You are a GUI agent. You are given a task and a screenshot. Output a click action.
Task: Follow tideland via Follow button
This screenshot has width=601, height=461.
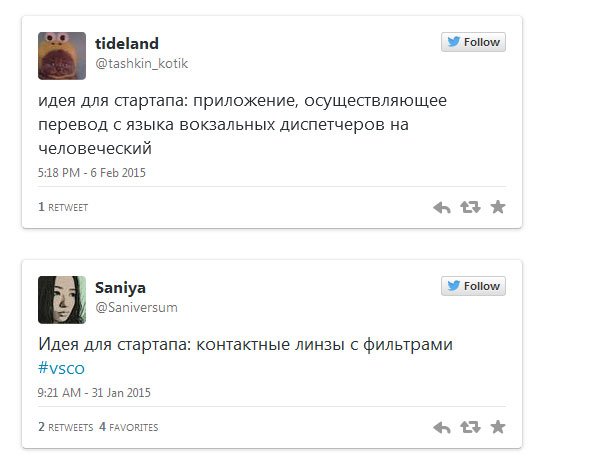tap(473, 42)
